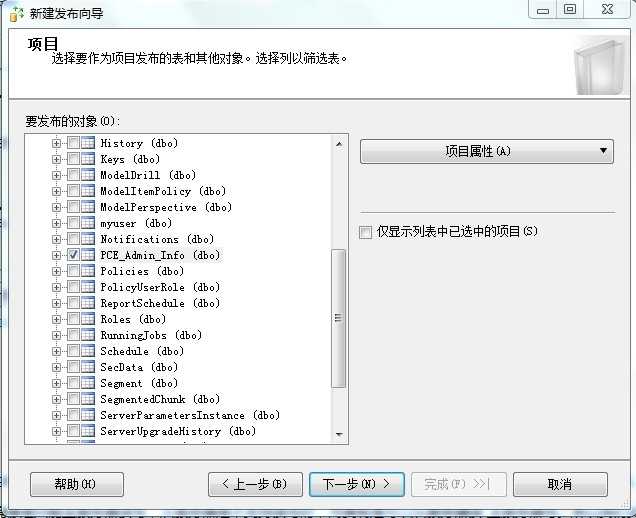Click the table icon beside ServerParametersInstance (dbo)
This screenshot has height=518, width=636.
(x=88, y=415)
